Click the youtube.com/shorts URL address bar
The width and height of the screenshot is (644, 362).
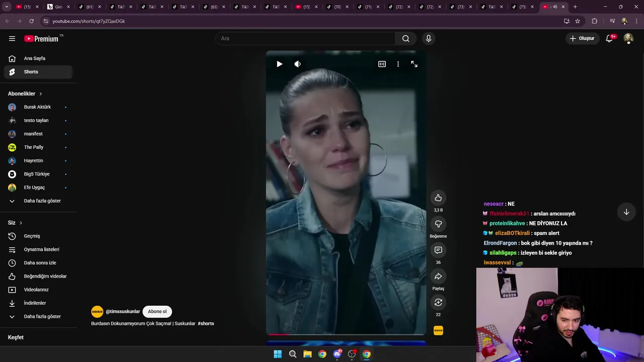tap(302, 21)
